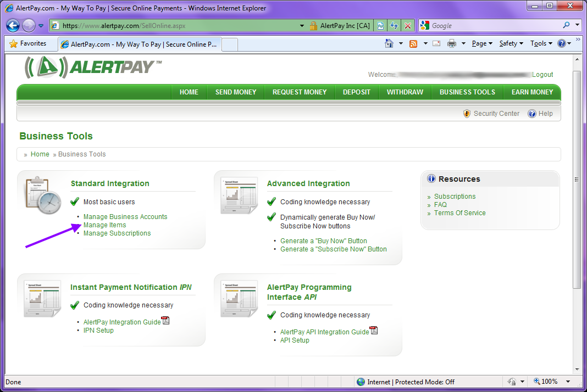Expand the address bar URL dropdown
Screen dimensions: 587x392
[302, 26]
